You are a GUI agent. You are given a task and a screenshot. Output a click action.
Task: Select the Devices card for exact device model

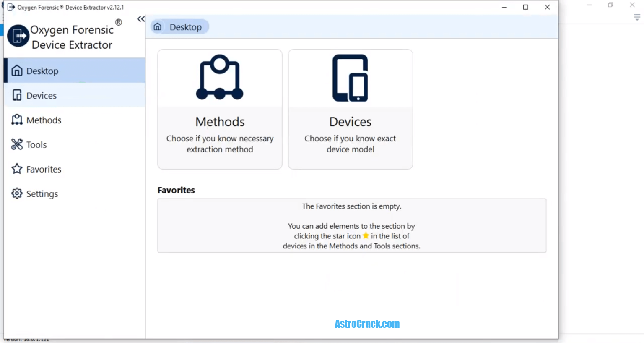350,109
